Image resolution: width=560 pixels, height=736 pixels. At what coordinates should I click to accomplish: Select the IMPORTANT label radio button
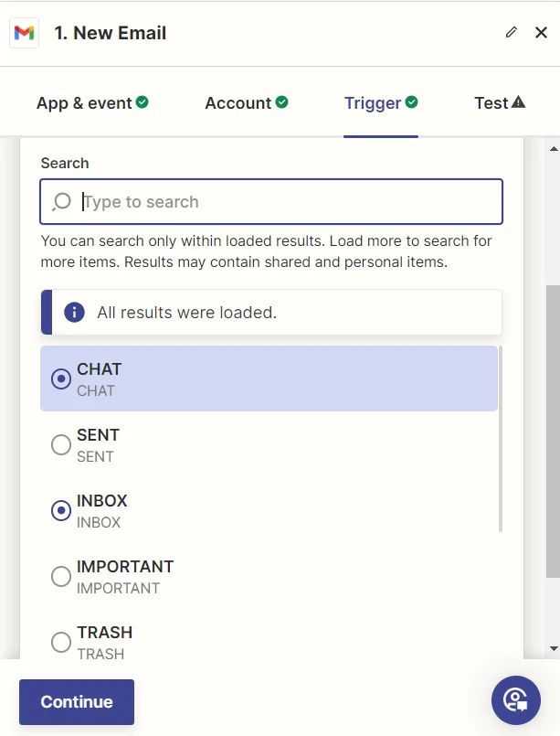pos(61,576)
